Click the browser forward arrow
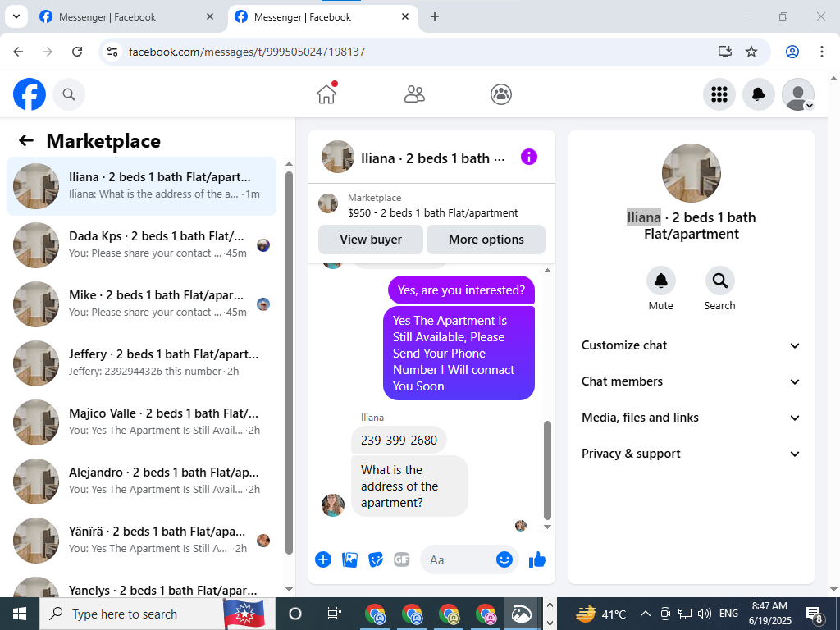840x630 pixels. 48,52
